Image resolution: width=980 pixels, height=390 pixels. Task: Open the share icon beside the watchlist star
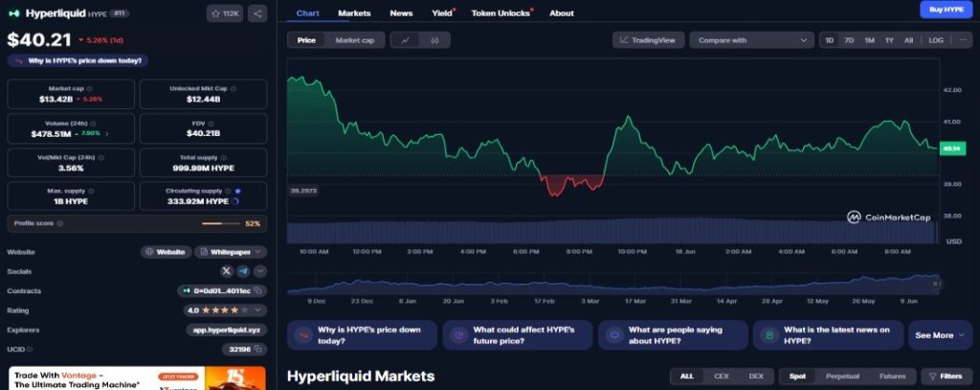[256, 13]
